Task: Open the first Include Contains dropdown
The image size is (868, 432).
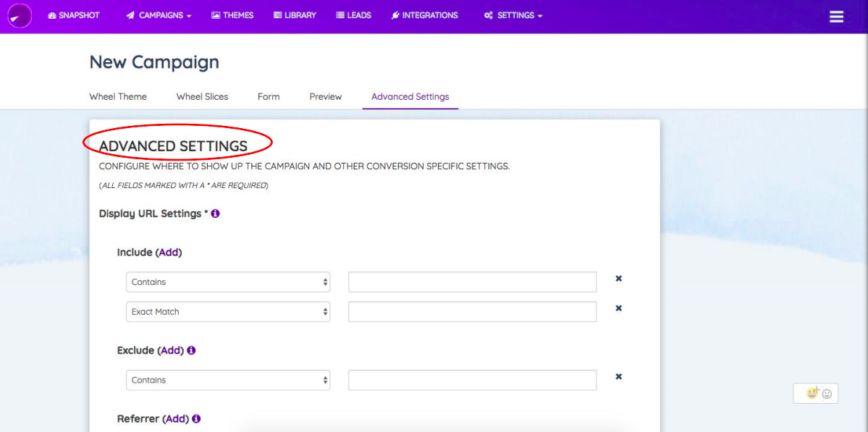Action: (x=228, y=282)
